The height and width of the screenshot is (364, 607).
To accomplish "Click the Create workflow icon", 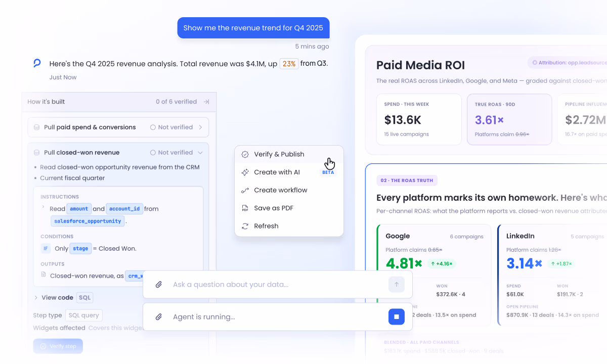I will pos(245,190).
